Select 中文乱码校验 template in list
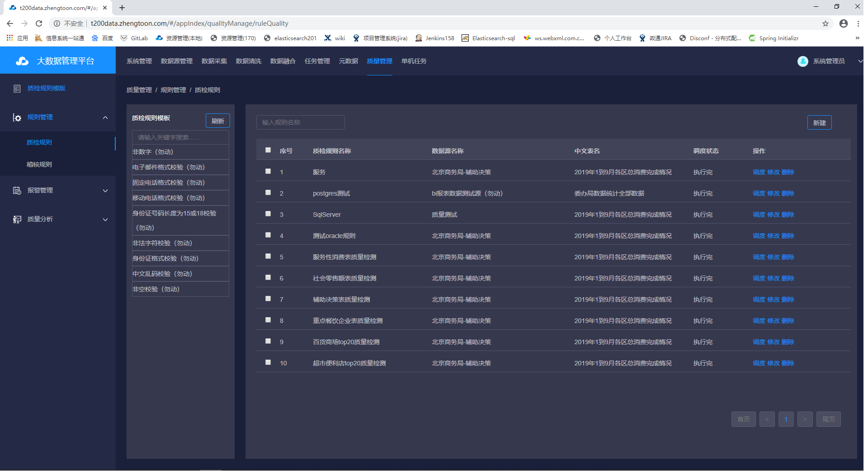 tap(180, 274)
